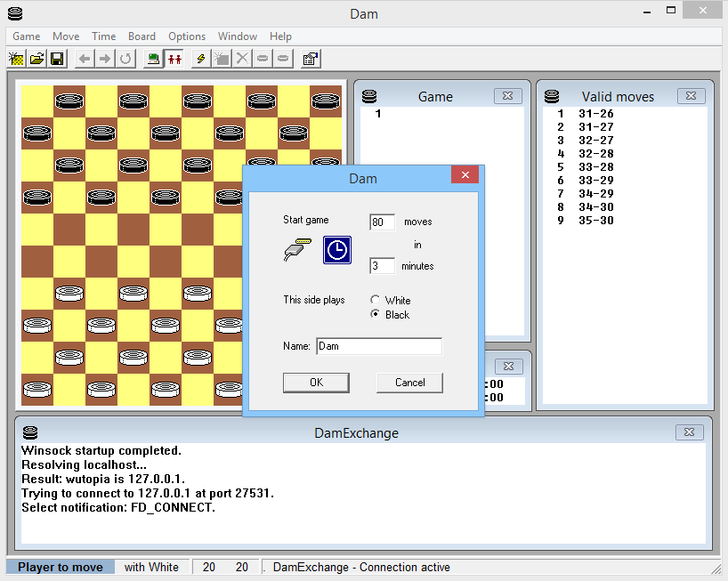Select valid move 34-30
The height and width of the screenshot is (581, 728).
click(595, 207)
